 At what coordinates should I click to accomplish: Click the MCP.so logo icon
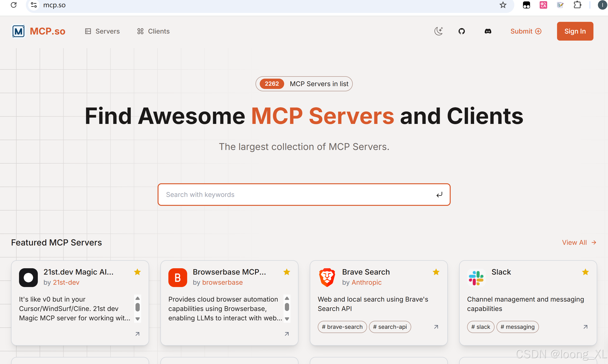tap(19, 31)
